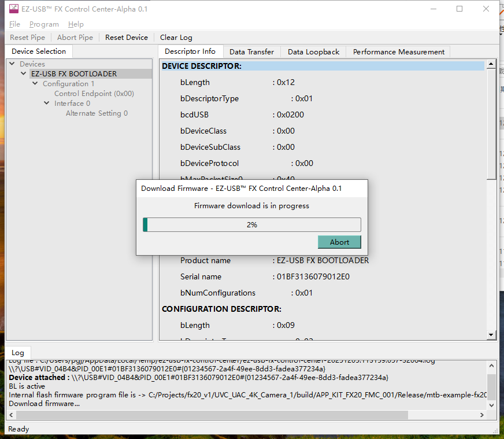Open the Performance Measurement tab
The image size is (504, 439).
click(x=399, y=52)
